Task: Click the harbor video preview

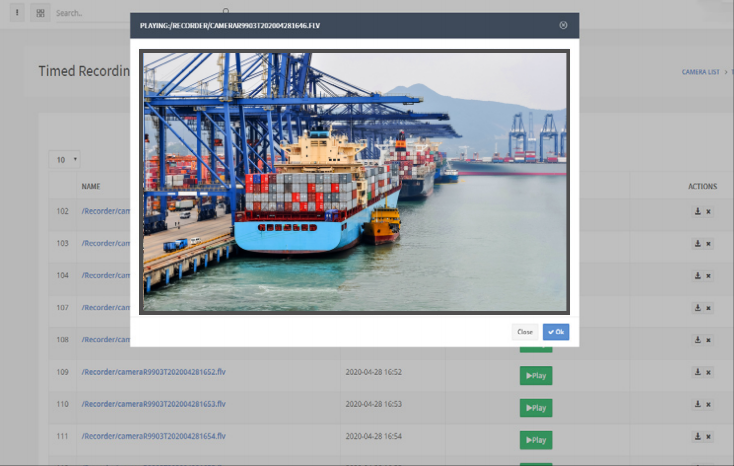Action: pyautogui.click(x=355, y=182)
